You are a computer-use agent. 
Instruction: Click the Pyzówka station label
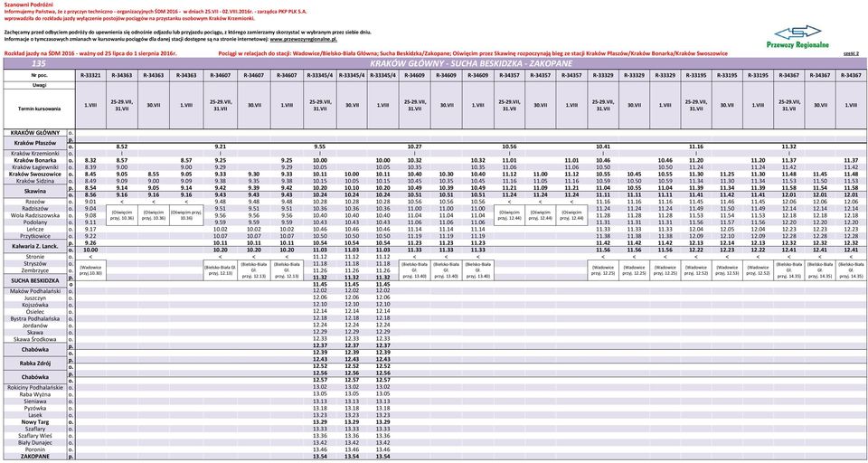point(36,408)
